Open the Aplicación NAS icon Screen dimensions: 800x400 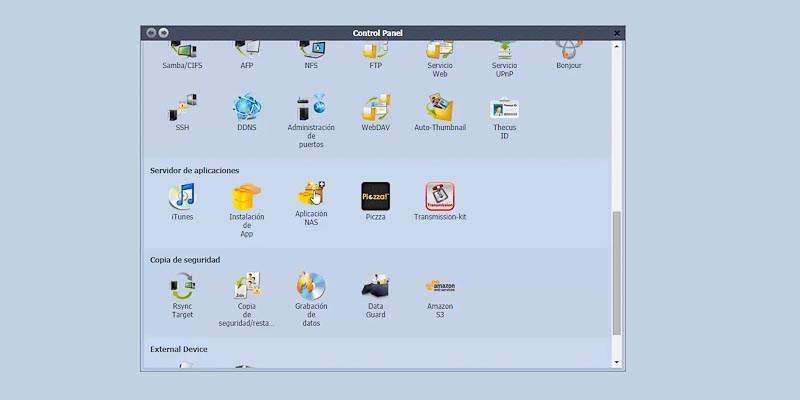pyautogui.click(x=311, y=194)
